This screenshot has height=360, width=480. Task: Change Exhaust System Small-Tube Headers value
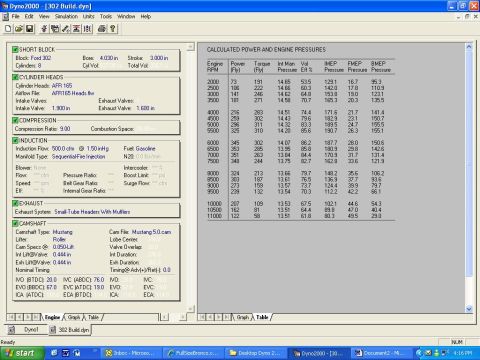[x=92, y=212]
